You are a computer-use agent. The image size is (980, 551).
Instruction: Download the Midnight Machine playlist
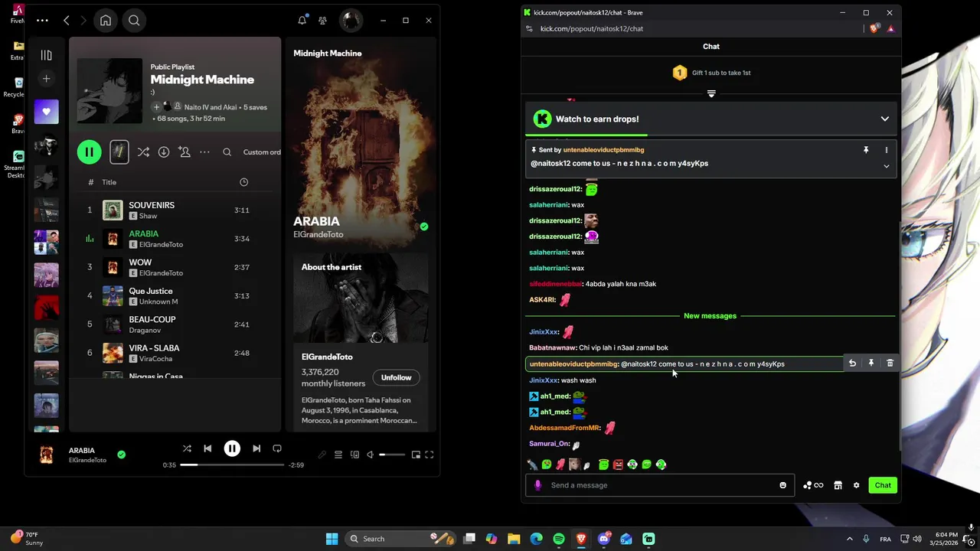point(164,152)
